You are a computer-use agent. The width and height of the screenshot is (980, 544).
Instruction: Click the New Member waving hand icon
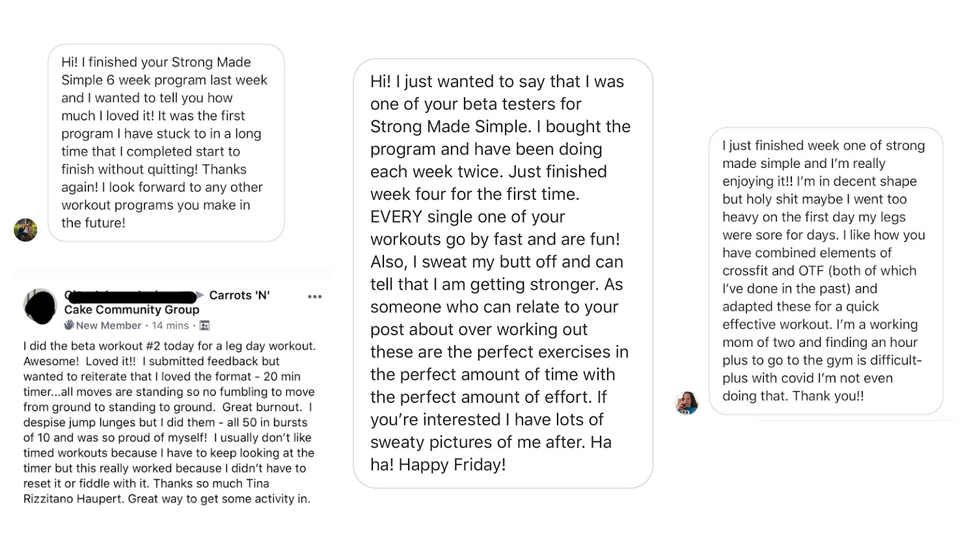(69, 325)
